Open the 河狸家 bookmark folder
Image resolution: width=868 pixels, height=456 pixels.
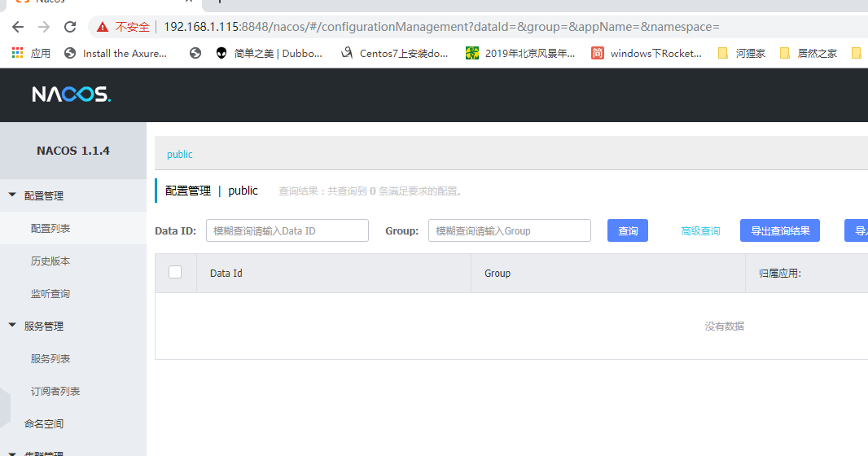pyautogui.click(x=741, y=53)
